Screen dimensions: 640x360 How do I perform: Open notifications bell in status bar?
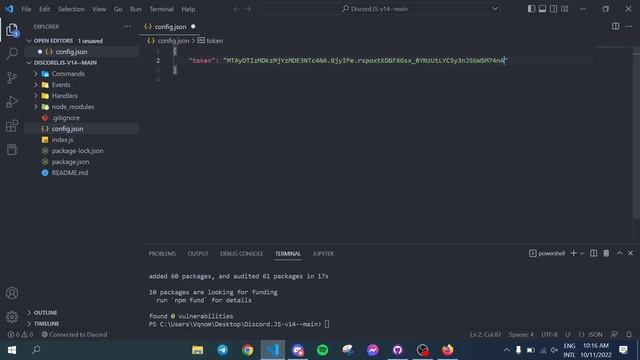pos(629,334)
